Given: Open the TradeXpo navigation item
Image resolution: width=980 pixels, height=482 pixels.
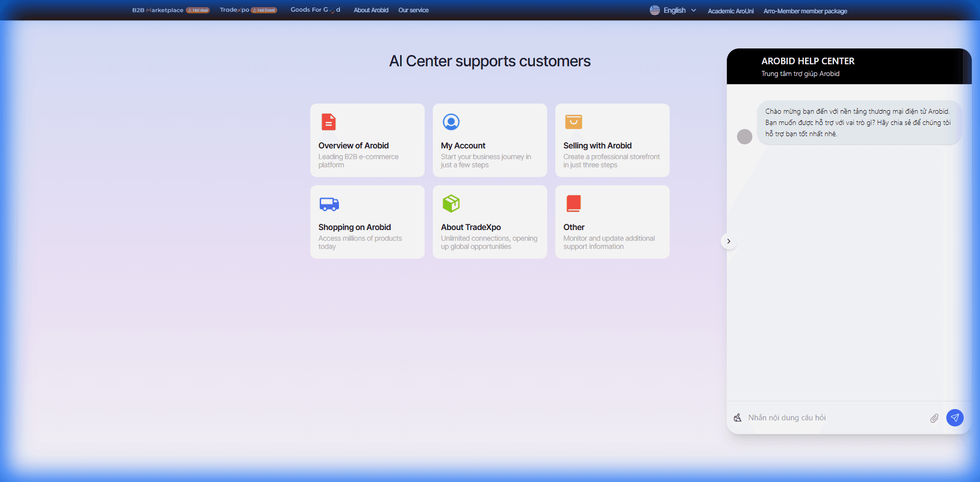Looking at the screenshot, I should tap(235, 10).
